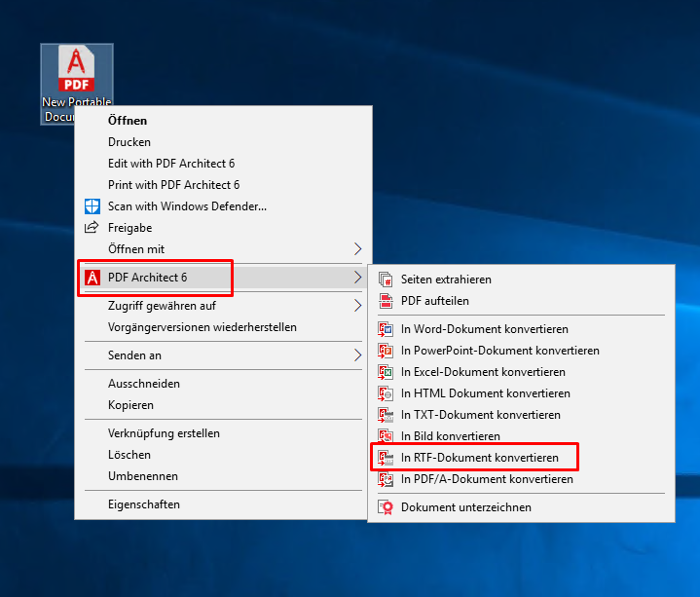The height and width of the screenshot is (597, 700).
Task: Choose In Word-Dokument konvertieren
Action: coord(521,329)
